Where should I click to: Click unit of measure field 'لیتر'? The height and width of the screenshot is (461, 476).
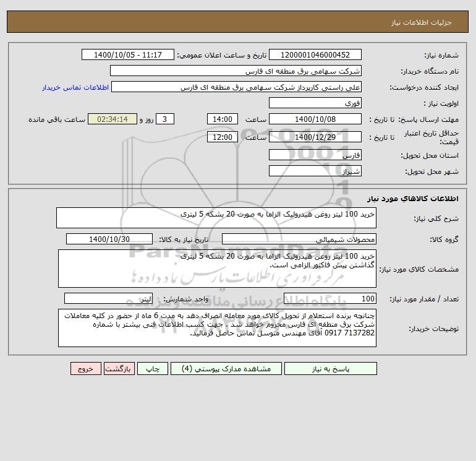108,299
